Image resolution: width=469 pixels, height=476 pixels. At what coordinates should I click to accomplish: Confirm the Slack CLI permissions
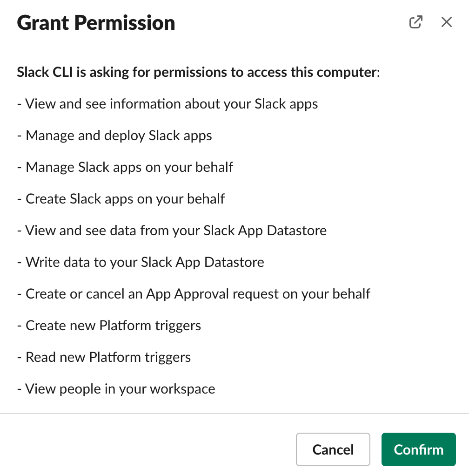(x=418, y=449)
